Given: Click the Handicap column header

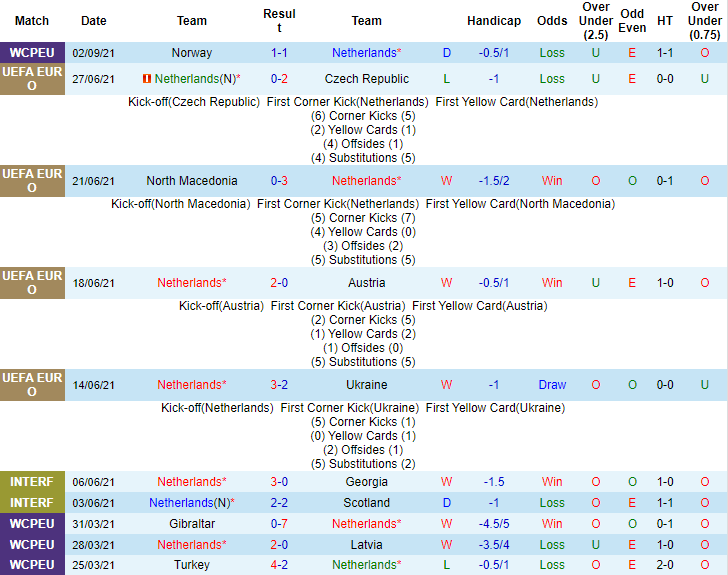Looking at the screenshot, I should [x=493, y=21].
